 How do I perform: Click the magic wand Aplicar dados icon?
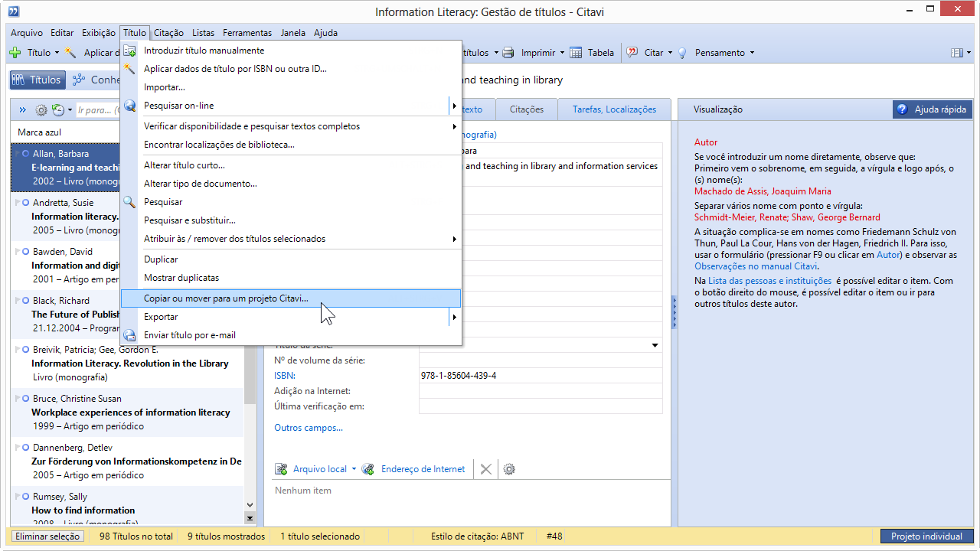[70, 53]
